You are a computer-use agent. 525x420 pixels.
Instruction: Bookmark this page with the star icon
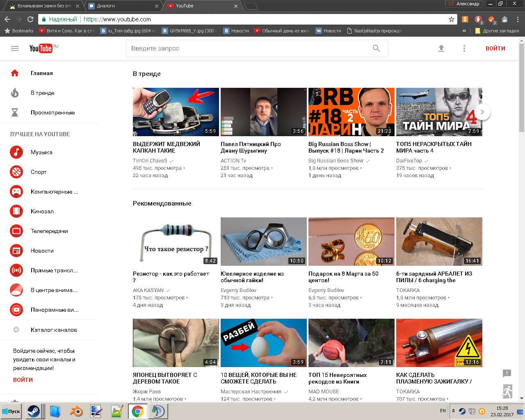click(452, 19)
